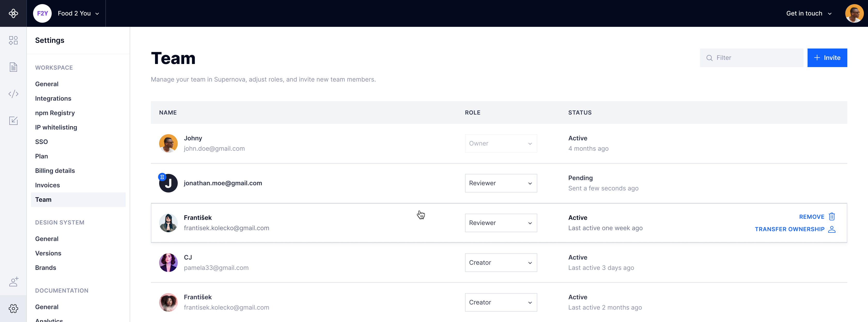Click TRANSFER OWNERSHIP link
The image size is (868, 322).
[x=789, y=229]
